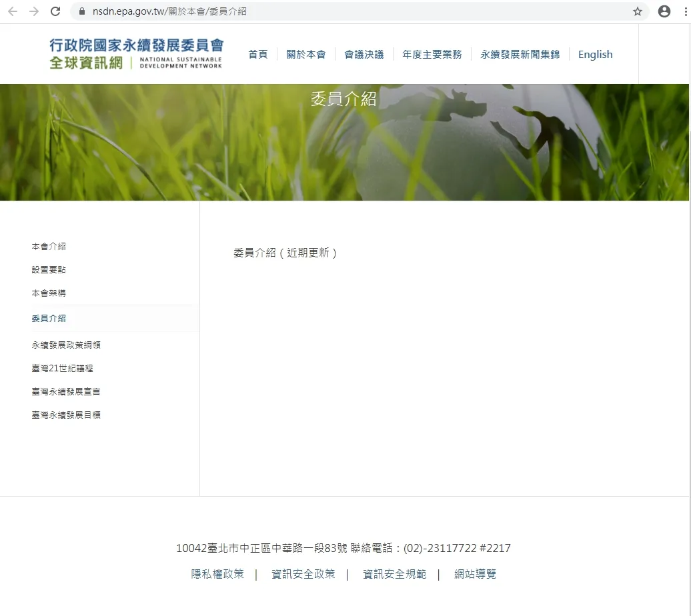Open the 資訊安全政策 footer link
This screenshot has height=616, width=691.
click(303, 574)
